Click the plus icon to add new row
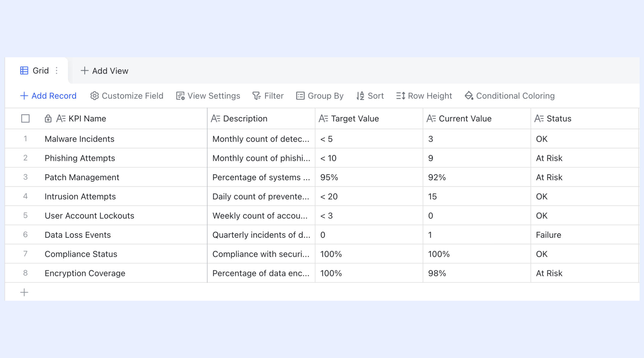 pyautogui.click(x=24, y=292)
